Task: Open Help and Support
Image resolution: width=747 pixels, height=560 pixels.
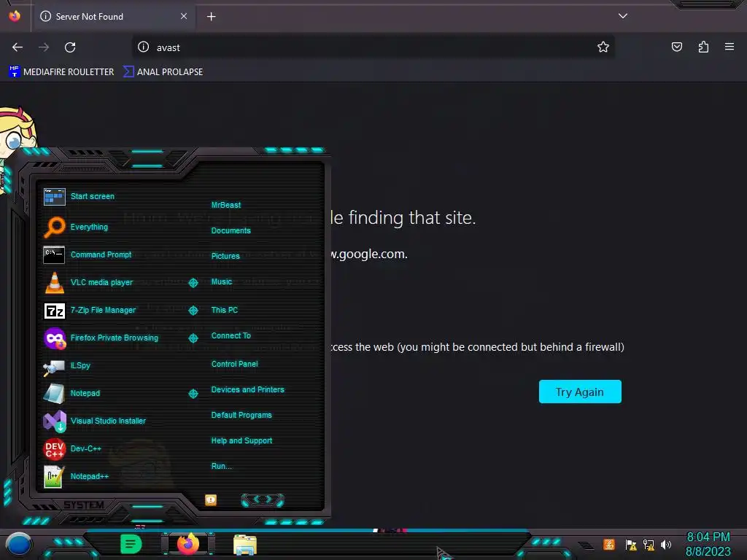Action: tap(241, 441)
